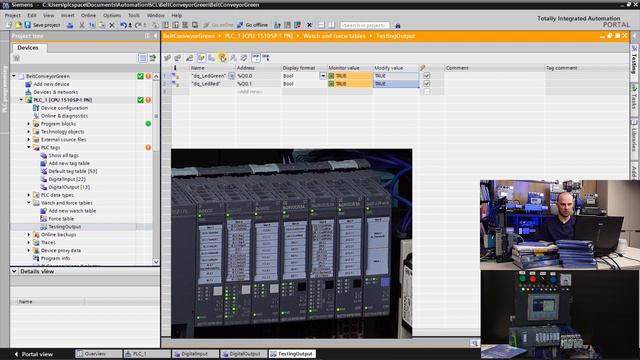640x360 pixels.
Task: Switch to Overview editor tab
Action: click(98, 354)
